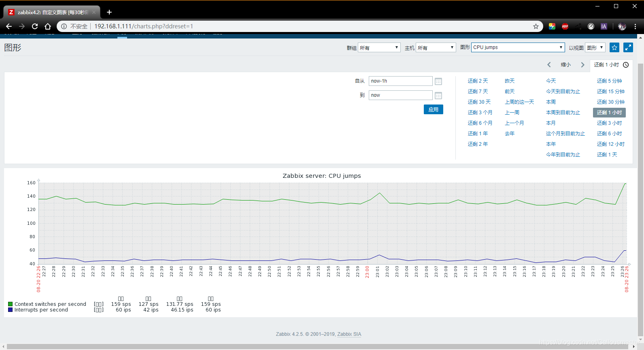Select highlighted 还剩 1 小时 range in list
The width and height of the screenshot is (644, 350).
[610, 113]
